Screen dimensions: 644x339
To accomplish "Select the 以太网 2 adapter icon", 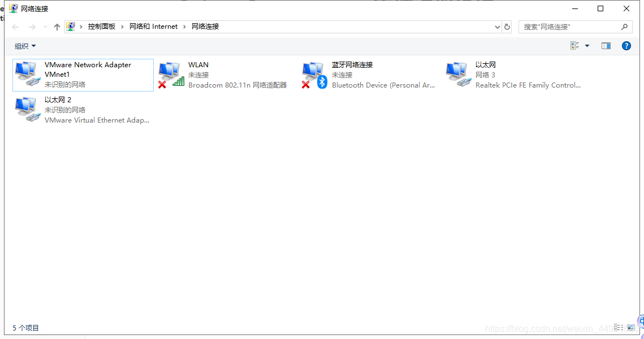I will coord(28,110).
